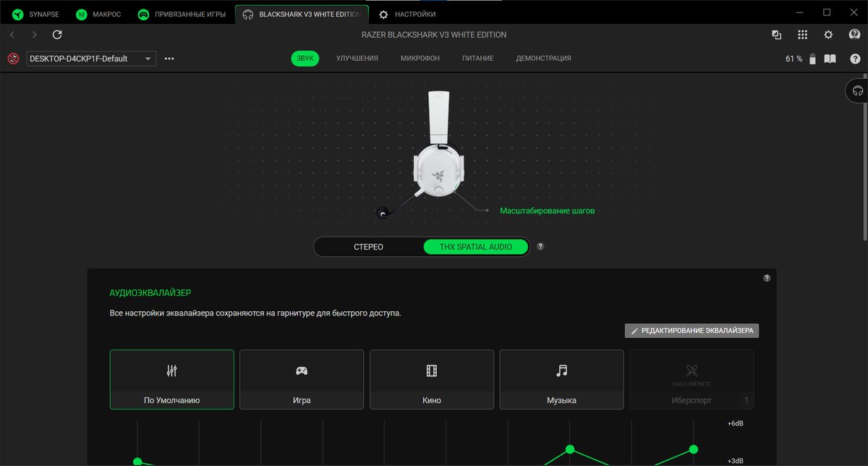This screenshot has height=466, width=868.
Task: Switch to the ПИТАНИЕ section
Action: (478, 59)
